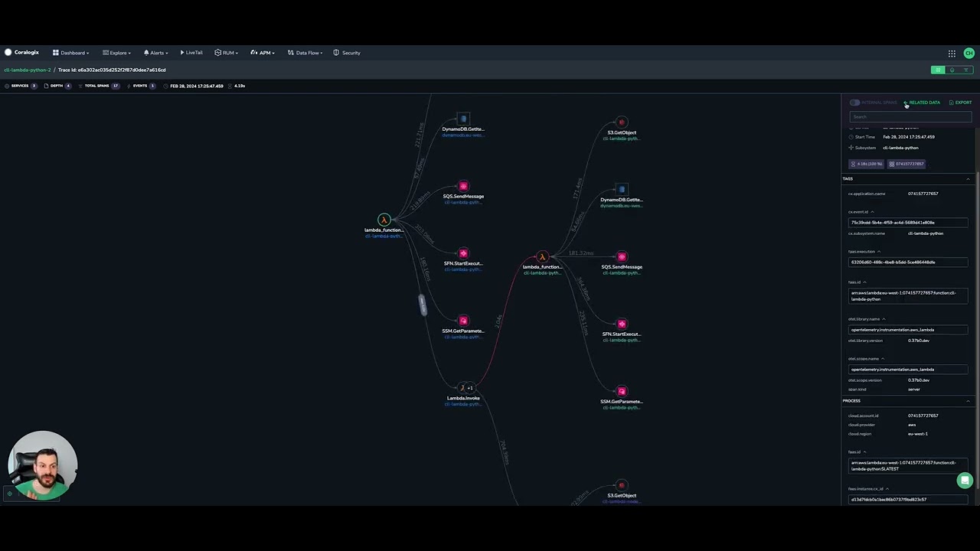The image size is (980, 551).
Task: Open the CH user avatar
Action: coord(969,54)
